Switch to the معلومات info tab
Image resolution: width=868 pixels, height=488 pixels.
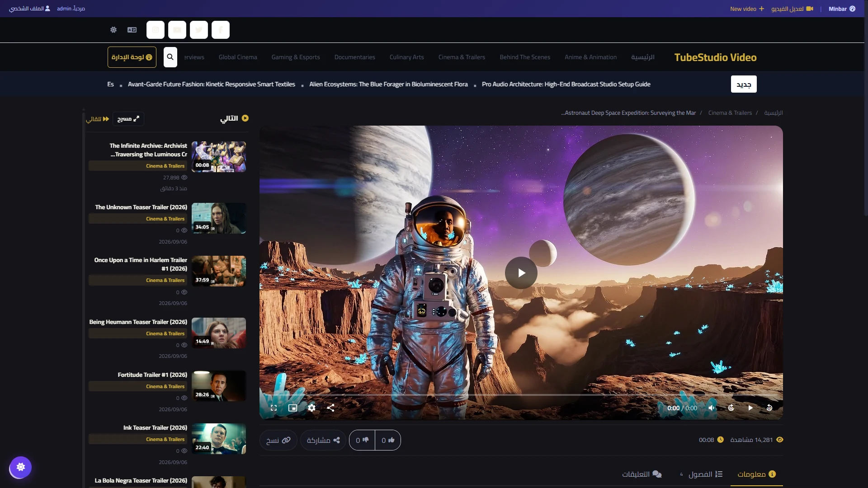coord(756,474)
